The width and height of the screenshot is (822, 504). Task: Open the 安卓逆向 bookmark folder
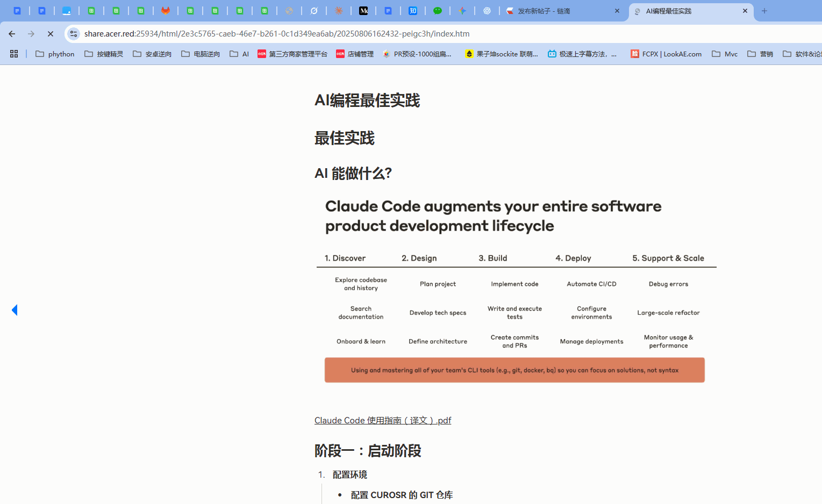click(x=152, y=54)
